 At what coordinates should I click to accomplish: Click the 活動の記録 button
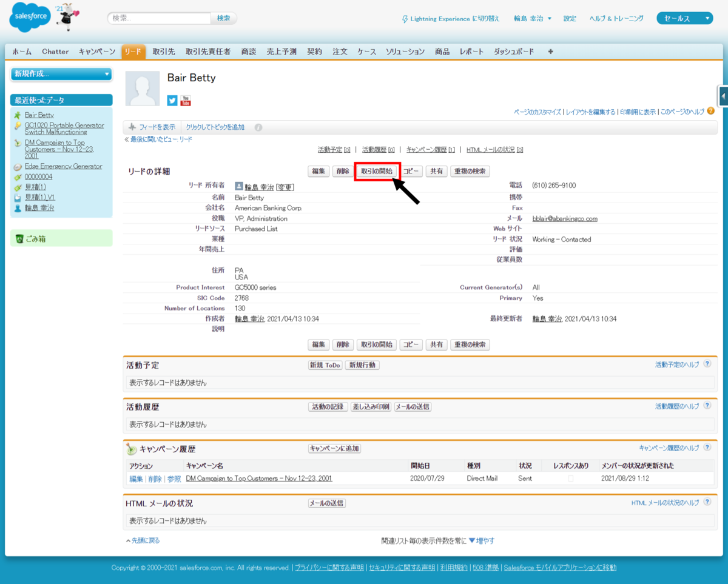pyautogui.click(x=328, y=407)
